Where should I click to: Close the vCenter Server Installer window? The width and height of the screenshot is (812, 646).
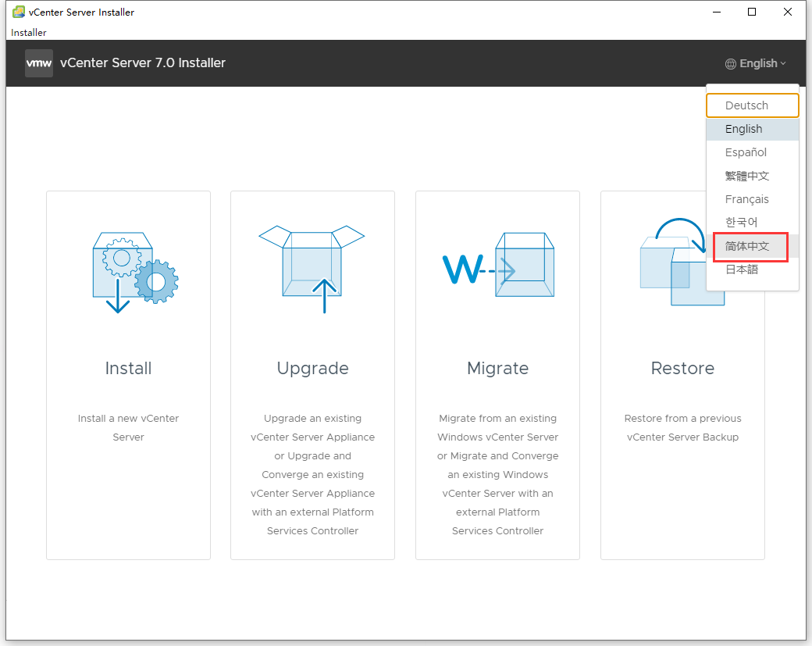788,12
